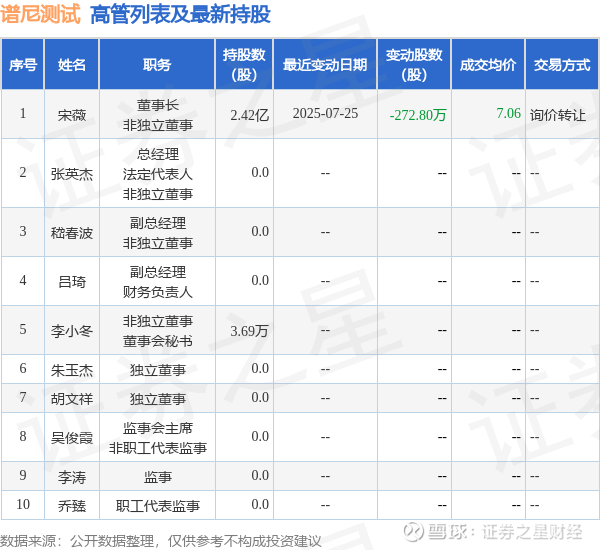600x550 pixels.
Task: Click the 总经理 title in row 2
Action: pyautogui.click(x=158, y=154)
